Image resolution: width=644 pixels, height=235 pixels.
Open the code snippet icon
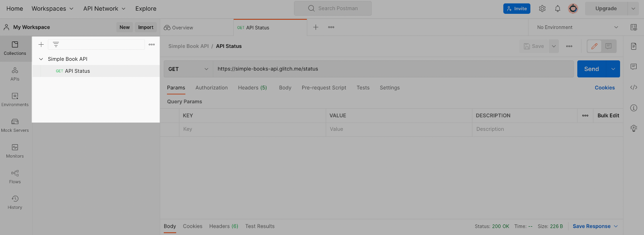coord(633,87)
